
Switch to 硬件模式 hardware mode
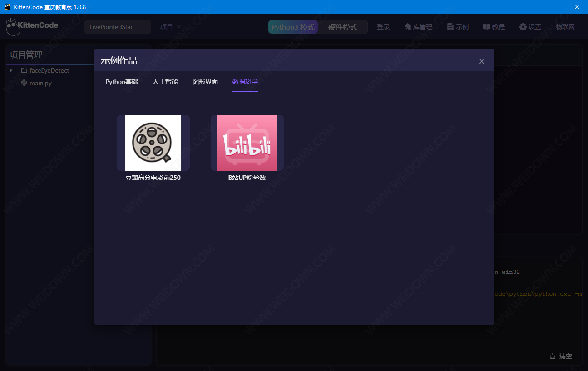[x=343, y=27]
